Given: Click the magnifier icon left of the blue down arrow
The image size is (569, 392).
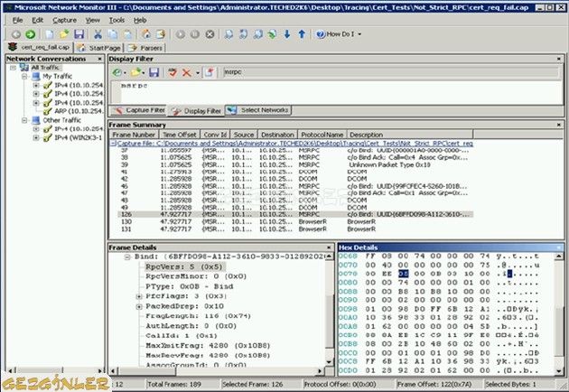Looking at the screenshot, I should [272, 34].
